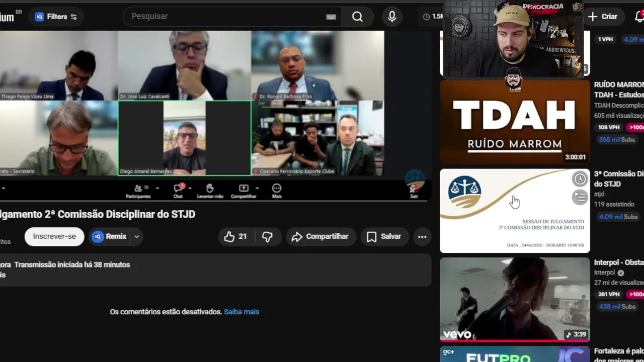Open the three-dot more actions menu
Viewport: 644px width, 362px height.
pos(422,236)
